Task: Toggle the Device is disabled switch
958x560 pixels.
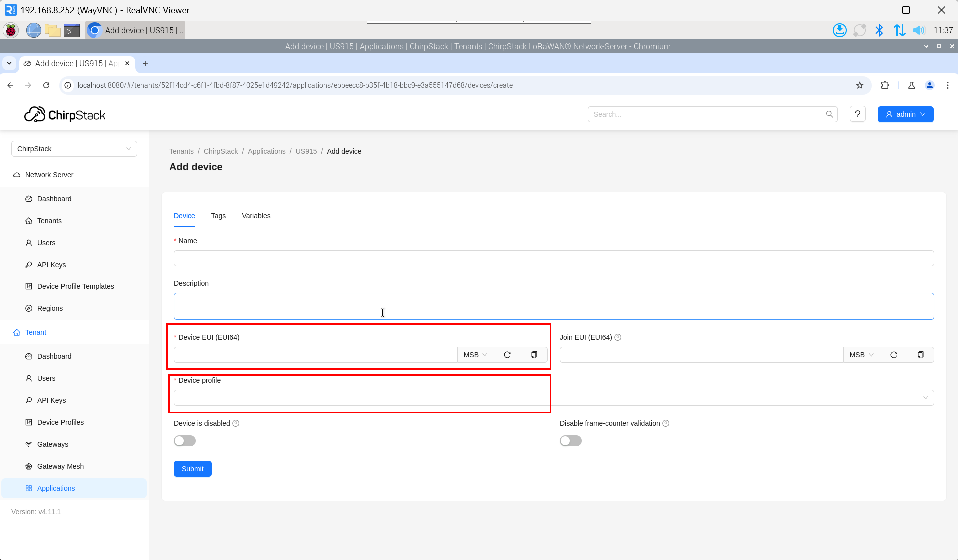Action: (185, 441)
